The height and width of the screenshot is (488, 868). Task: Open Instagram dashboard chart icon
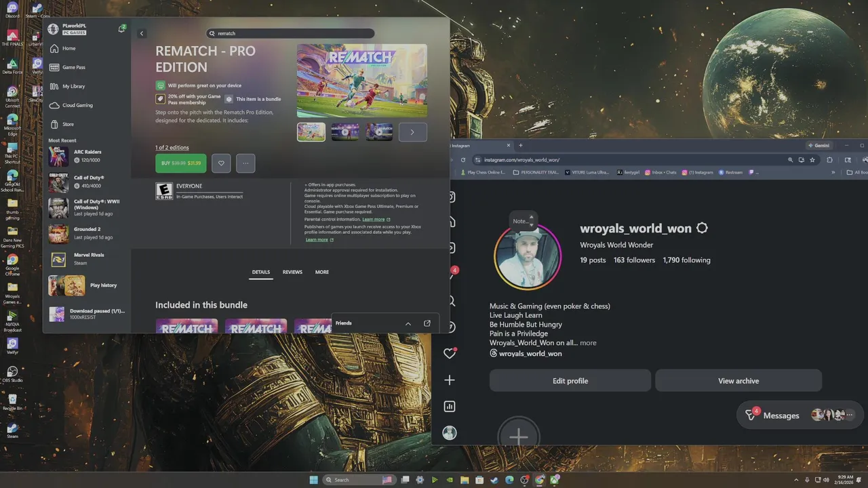pos(449,407)
